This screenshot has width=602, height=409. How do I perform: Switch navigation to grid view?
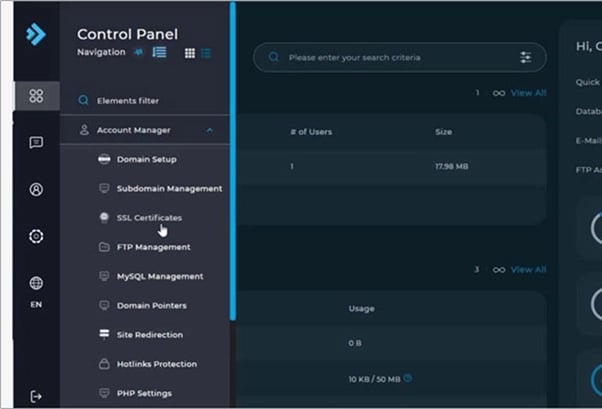pyautogui.click(x=190, y=53)
